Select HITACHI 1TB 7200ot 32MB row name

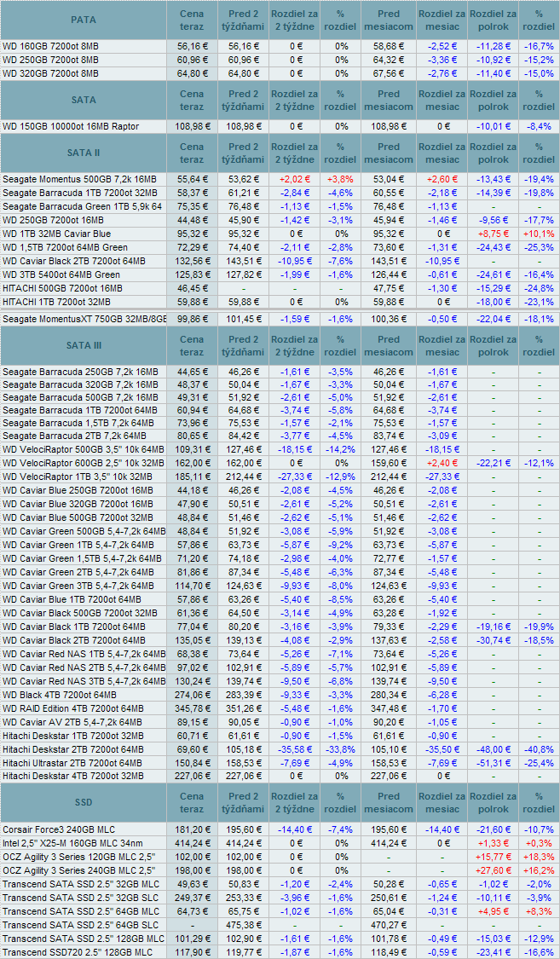[56, 302]
